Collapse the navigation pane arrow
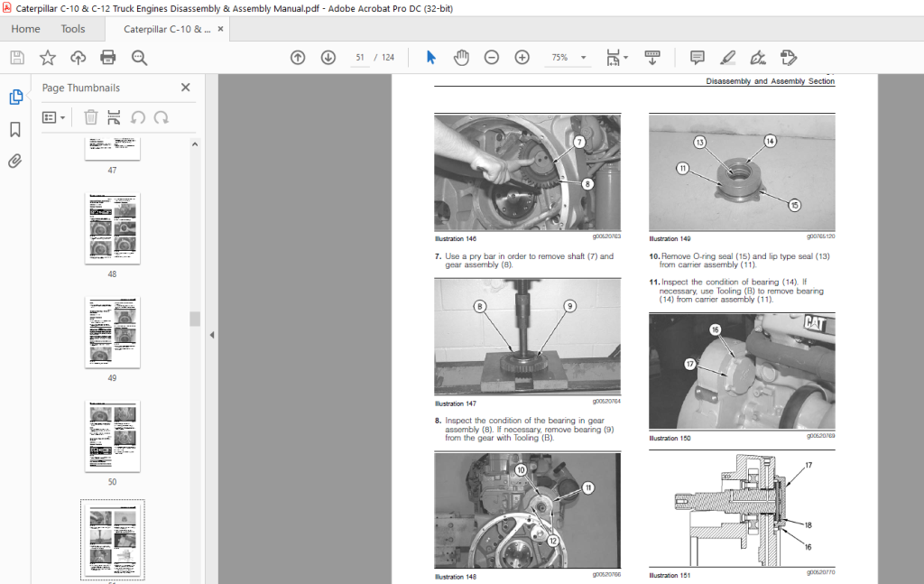924x584 pixels. 212,335
